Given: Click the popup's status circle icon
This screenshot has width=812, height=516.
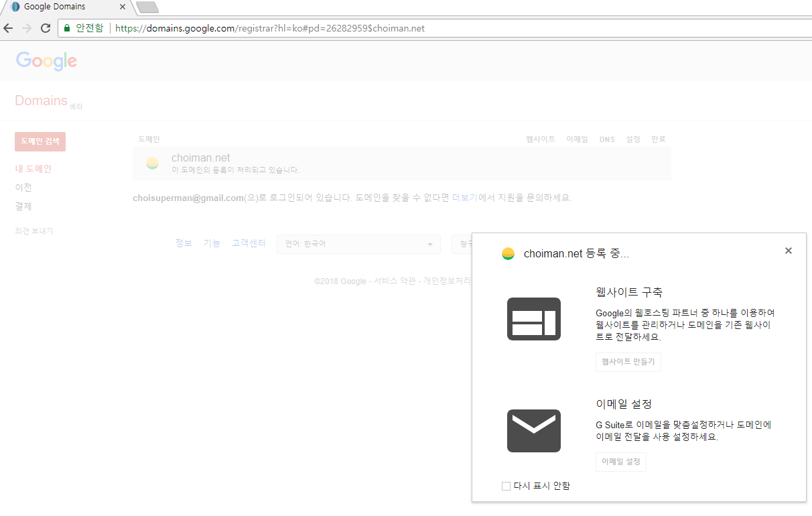Looking at the screenshot, I should click(508, 254).
